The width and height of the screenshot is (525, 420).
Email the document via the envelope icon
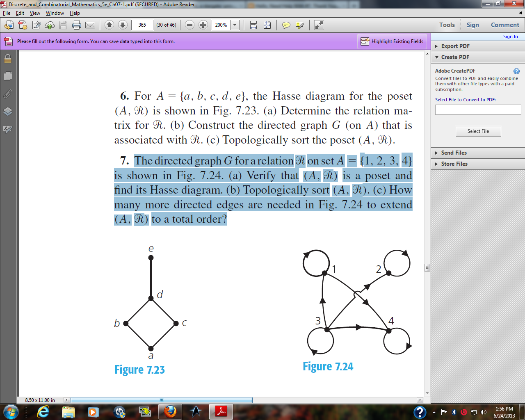tap(91, 25)
